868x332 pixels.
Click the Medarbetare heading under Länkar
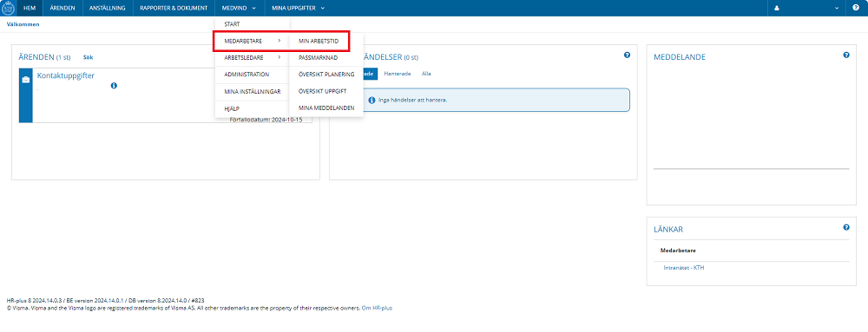tap(678, 251)
